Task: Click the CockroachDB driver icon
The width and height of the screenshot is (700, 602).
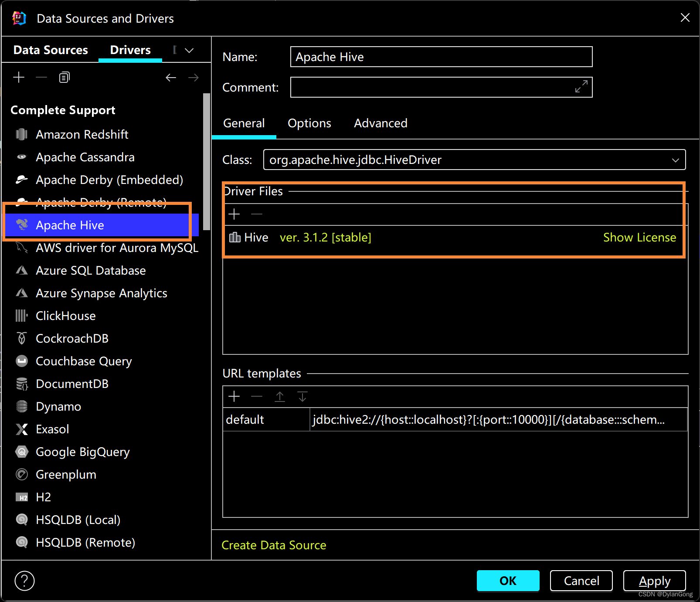Action: point(22,338)
